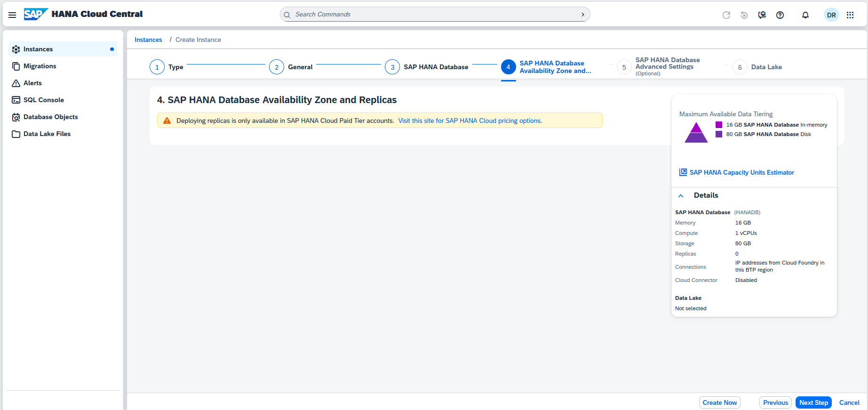Click the Cloud Connector value 'Disabled'
Image resolution: width=868 pixels, height=410 pixels.
coord(746,280)
